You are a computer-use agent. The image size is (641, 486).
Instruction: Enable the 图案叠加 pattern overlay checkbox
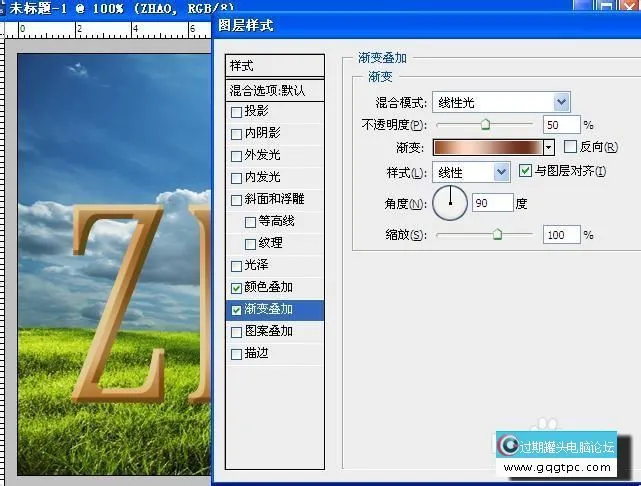[x=236, y=332]
